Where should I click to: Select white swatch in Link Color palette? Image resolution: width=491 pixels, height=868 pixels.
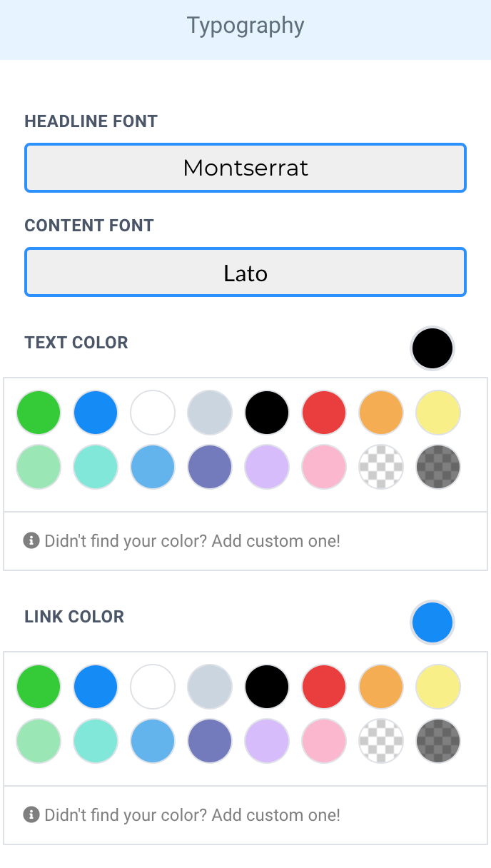[153, 687]
